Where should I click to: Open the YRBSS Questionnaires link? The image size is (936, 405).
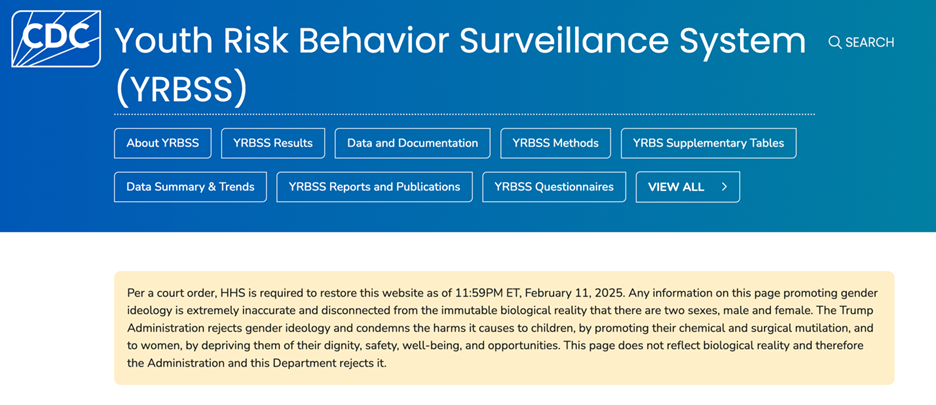[554, 187]
